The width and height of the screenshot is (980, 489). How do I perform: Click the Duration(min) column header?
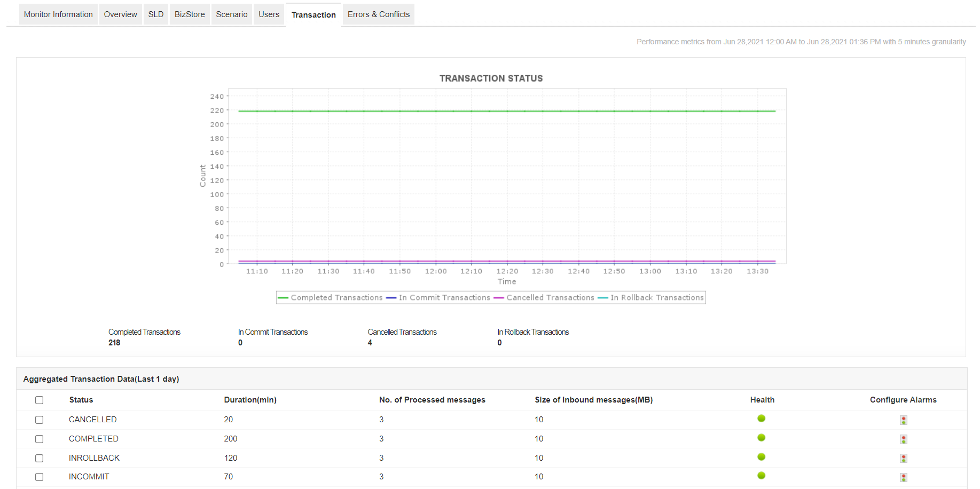point(250,400)
